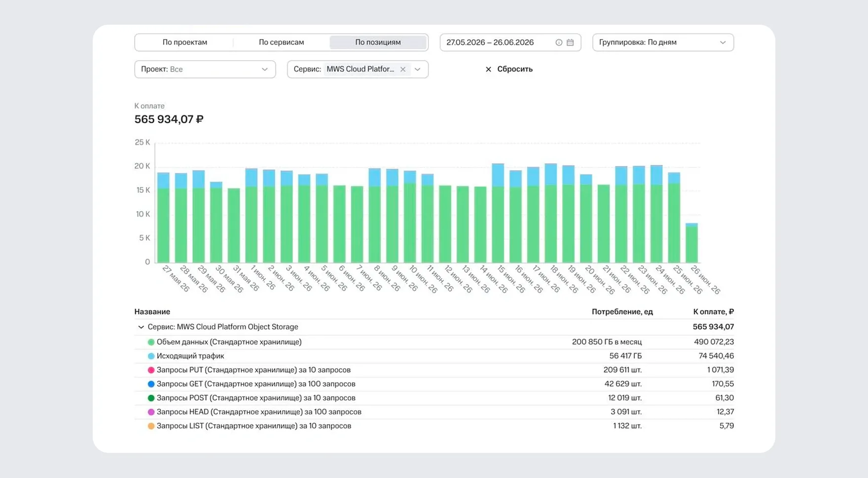Click the X icon beside Сбросить

(x=488, y=69)
